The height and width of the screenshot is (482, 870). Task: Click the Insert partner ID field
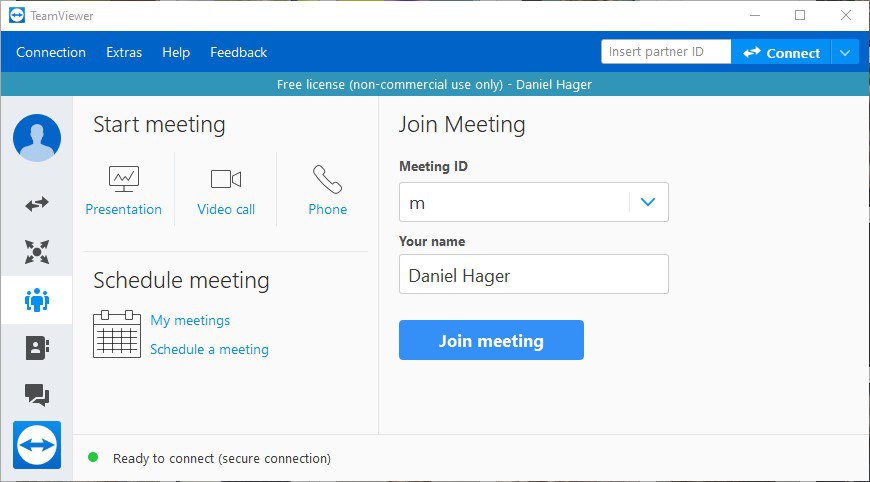tap(666, 52)
